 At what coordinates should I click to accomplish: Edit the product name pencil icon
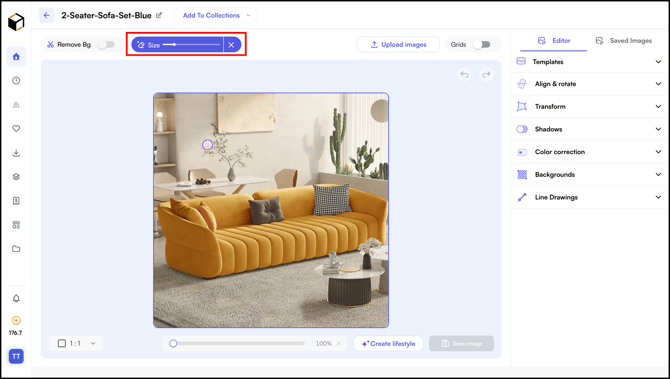159,15
